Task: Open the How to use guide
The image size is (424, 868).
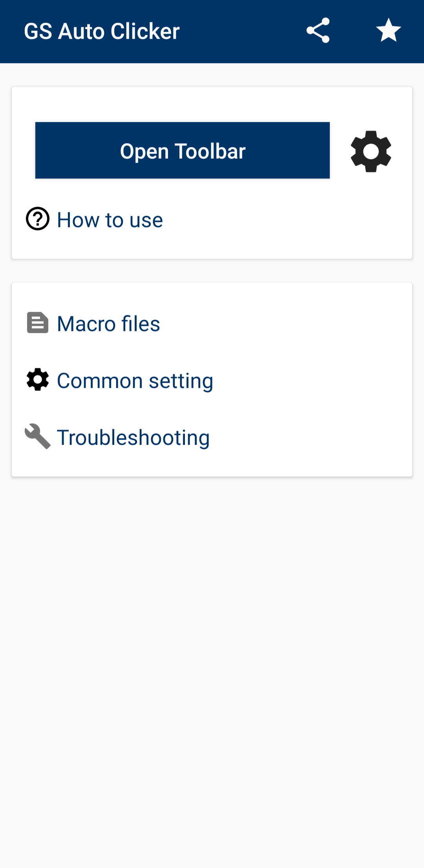Action: [110, 220]
